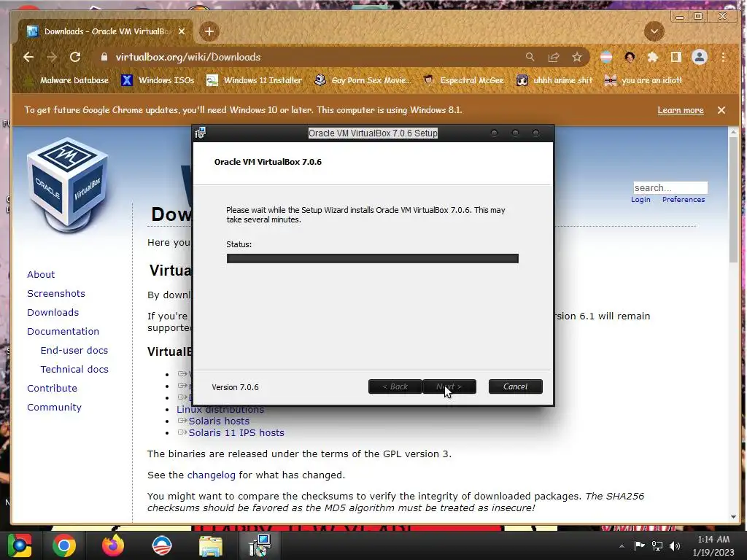
Task: Click the colorful Start button on taskbar
Action: [x=20, y=545]
